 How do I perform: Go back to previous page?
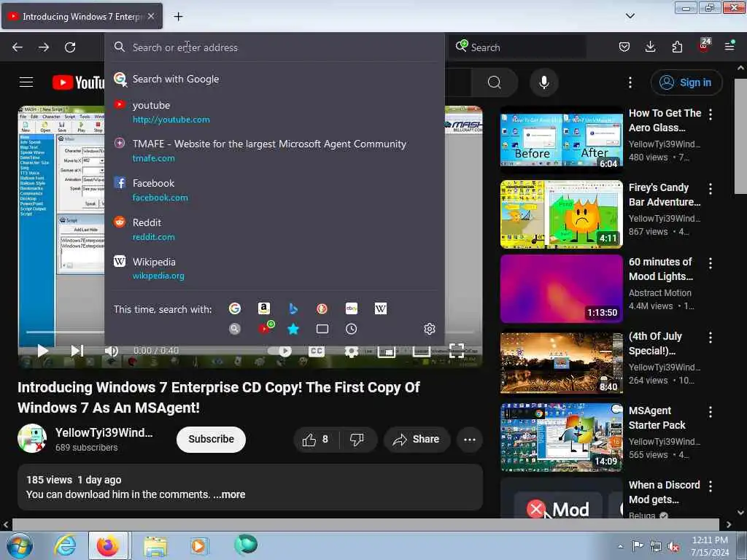coord(18,47)
